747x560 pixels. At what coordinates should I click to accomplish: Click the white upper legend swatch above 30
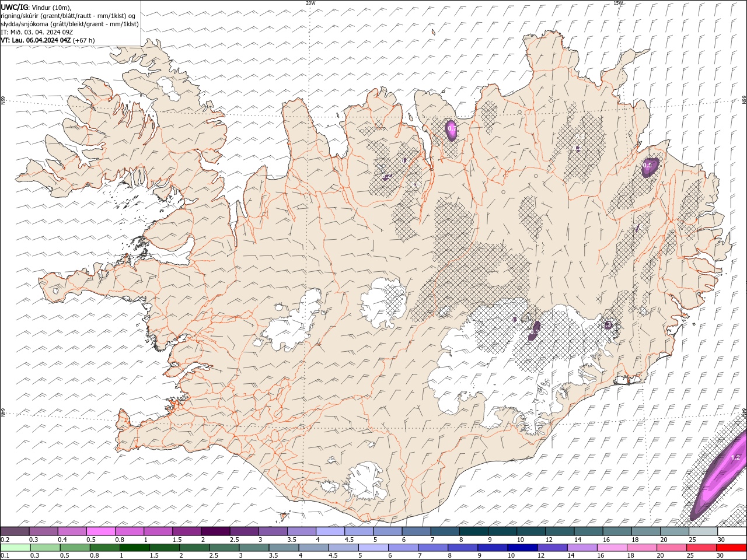[x=732, y=531]
